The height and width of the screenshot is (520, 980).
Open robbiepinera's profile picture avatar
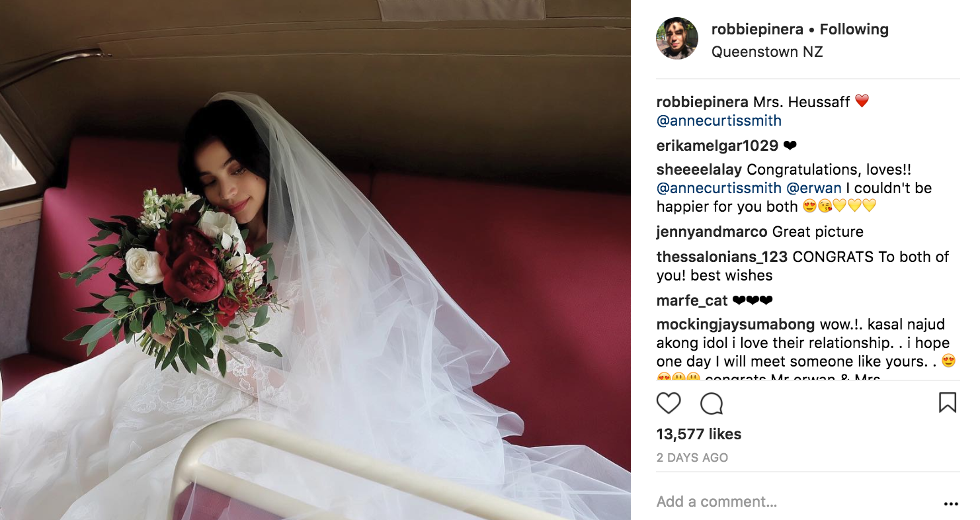click(676, 38)
